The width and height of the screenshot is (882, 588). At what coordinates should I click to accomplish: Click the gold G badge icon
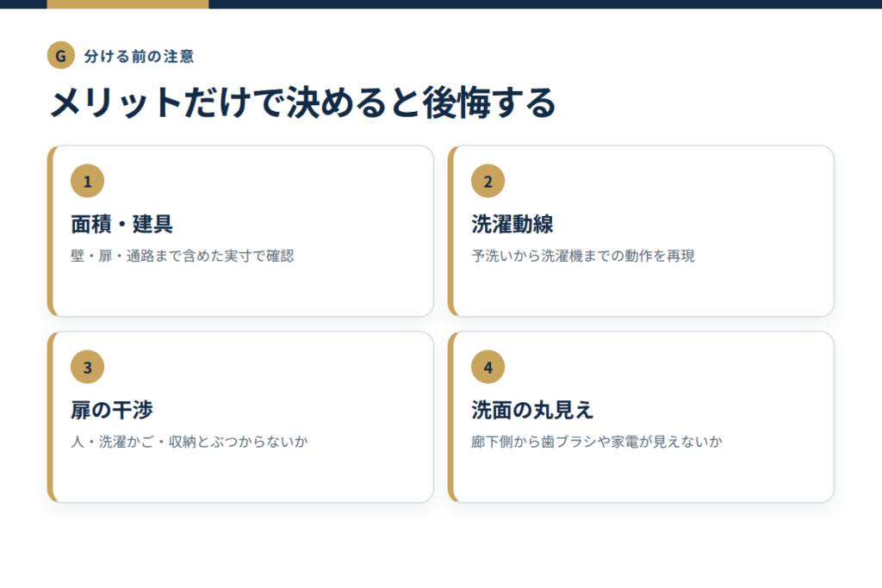pos(61,56)
